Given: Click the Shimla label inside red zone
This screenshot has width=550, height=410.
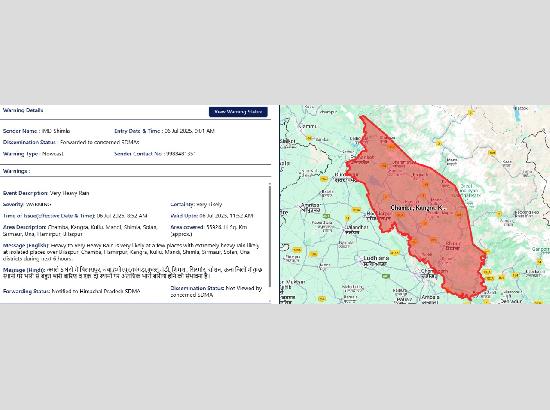Looking at the screenshot, I should [x=453, y=246].
